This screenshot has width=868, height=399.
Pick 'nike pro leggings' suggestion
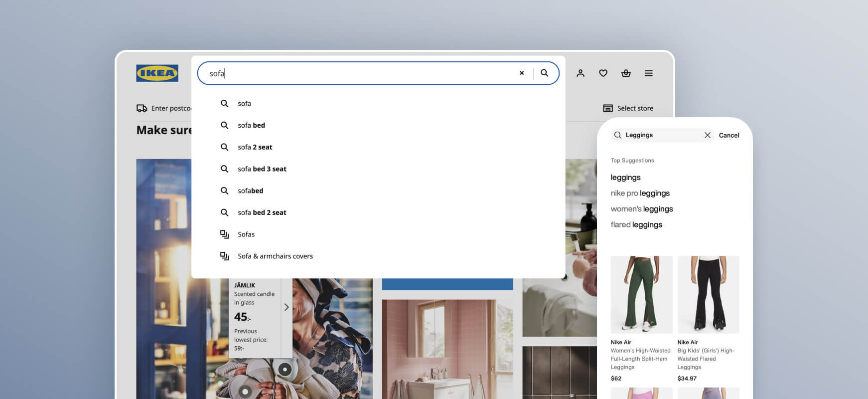[x=640, y=194]
